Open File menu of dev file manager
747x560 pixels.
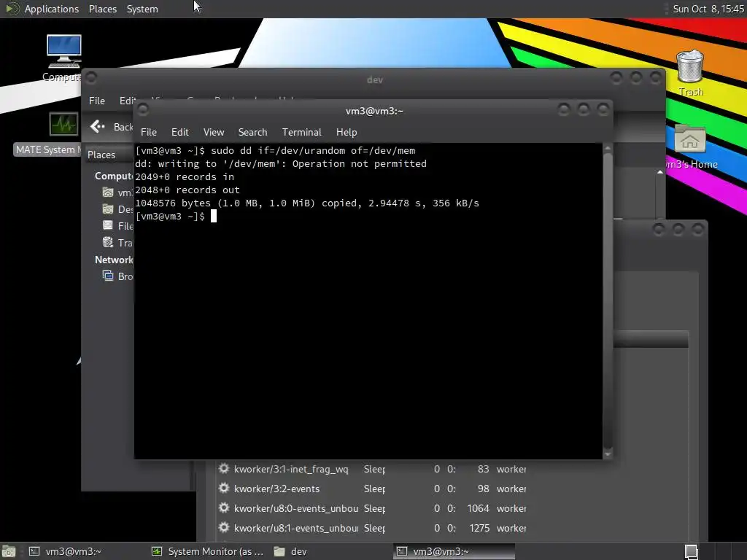97,101
